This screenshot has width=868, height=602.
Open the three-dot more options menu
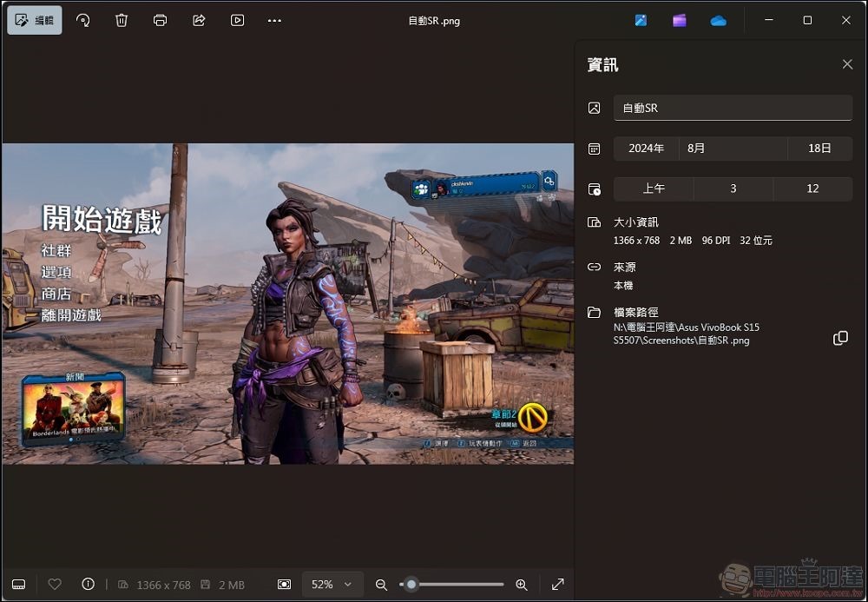tap(274, 21)
